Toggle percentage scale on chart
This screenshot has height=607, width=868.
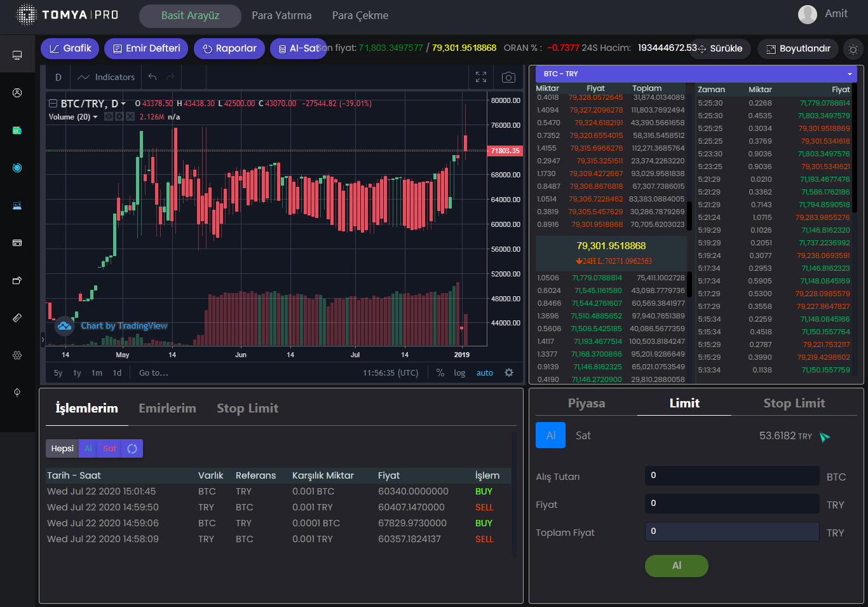[440, 373]
